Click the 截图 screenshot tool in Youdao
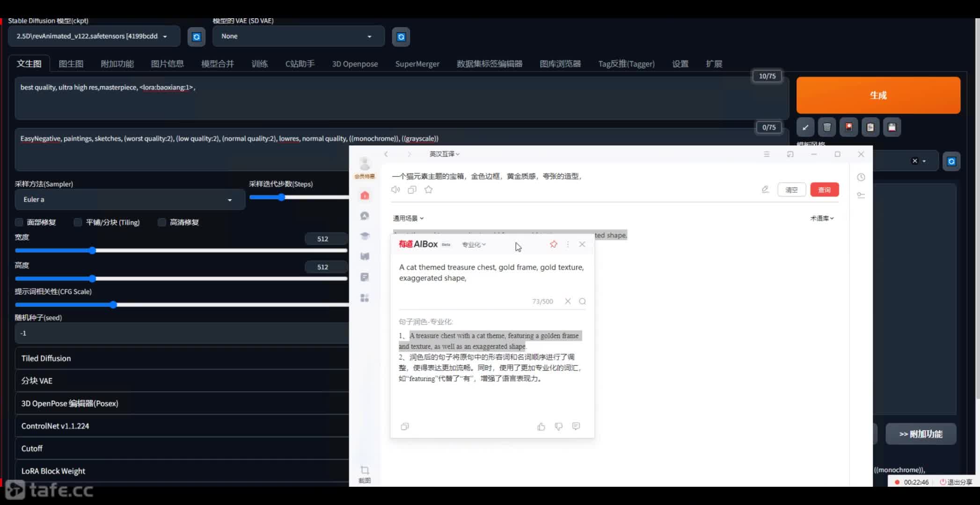980x505 pixels. [x=365, y=474]
